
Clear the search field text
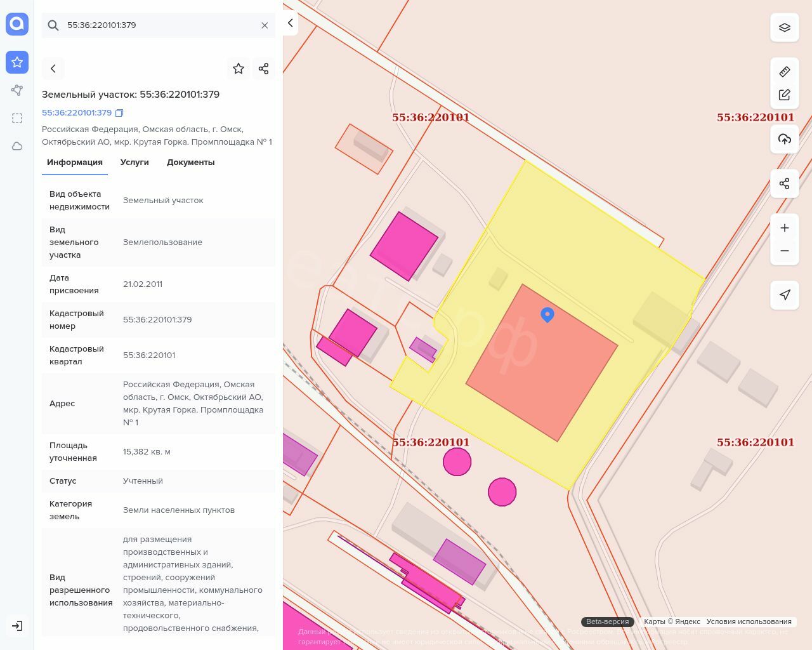(265, 25)
